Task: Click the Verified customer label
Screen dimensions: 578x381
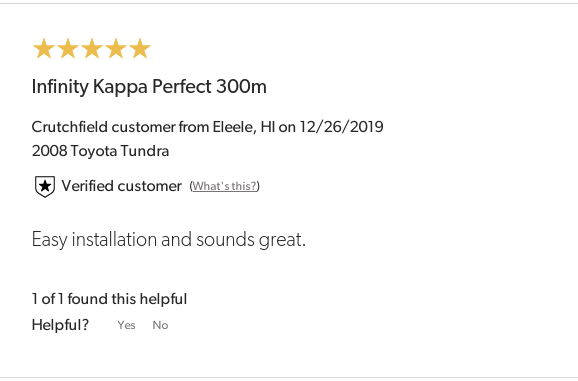Action: (x=122, y=186)
